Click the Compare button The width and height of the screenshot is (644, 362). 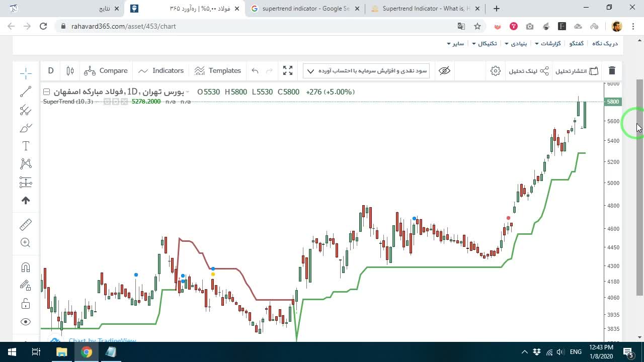(x=106, y=71)
